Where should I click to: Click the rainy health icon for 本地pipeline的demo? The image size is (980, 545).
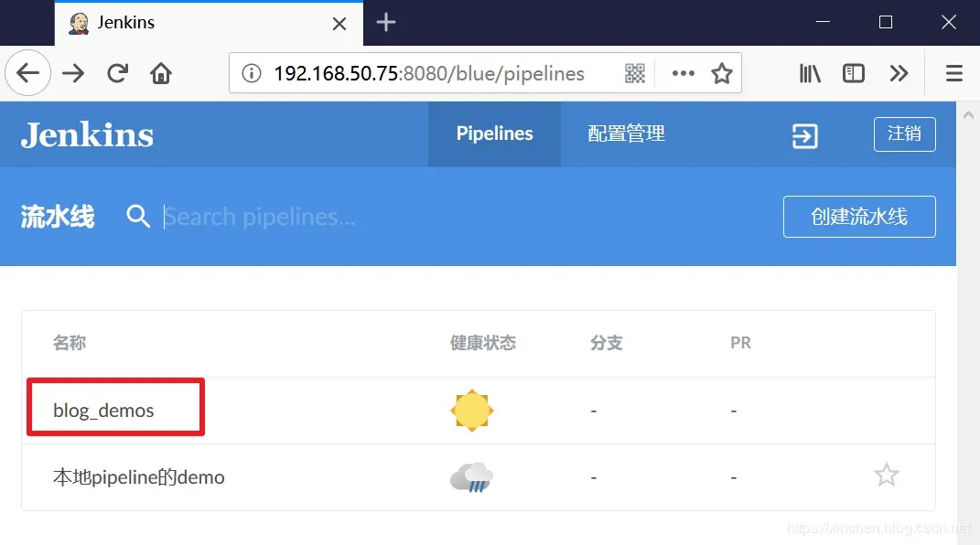(x=471, y=476)
